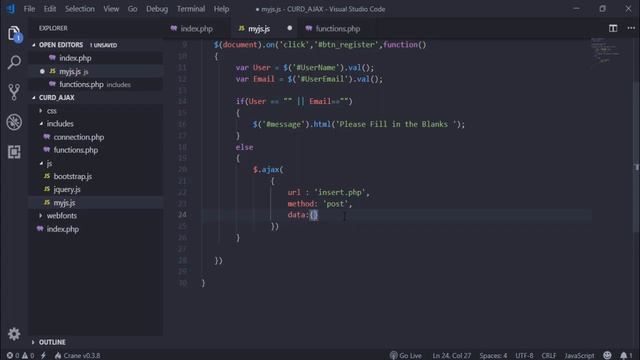
Task: Switch to the functions.php editor tab
Action: click(338, 29)
